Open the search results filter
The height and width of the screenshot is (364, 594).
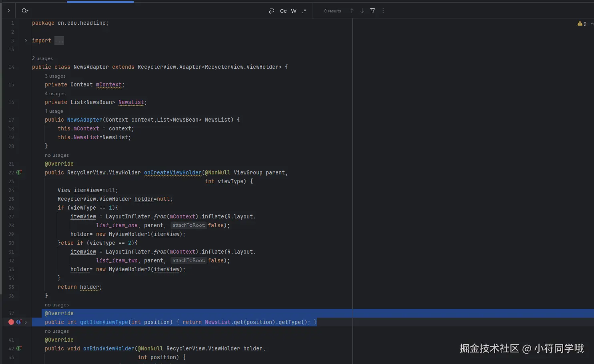373,11
